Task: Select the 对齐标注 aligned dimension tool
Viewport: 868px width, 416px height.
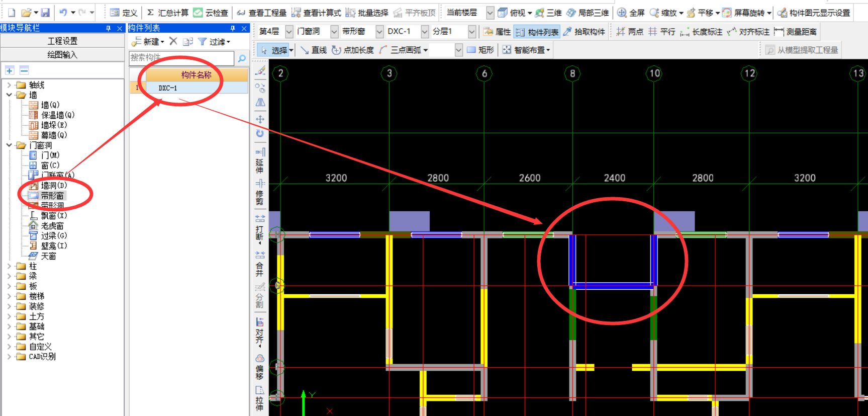Action: (x=748, y=32)
